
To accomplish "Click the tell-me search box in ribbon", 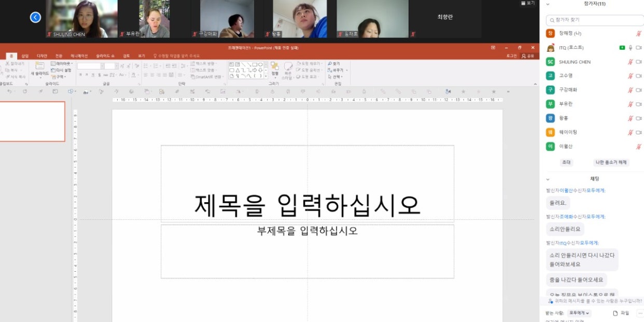I will [176, 55].
